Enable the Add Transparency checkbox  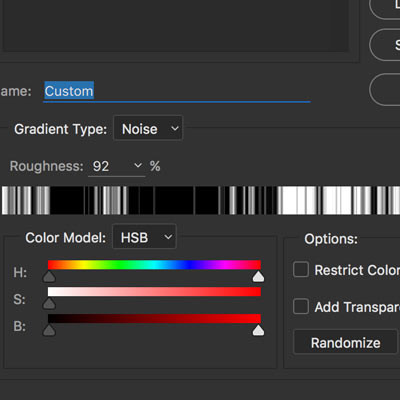coord(301,306)
